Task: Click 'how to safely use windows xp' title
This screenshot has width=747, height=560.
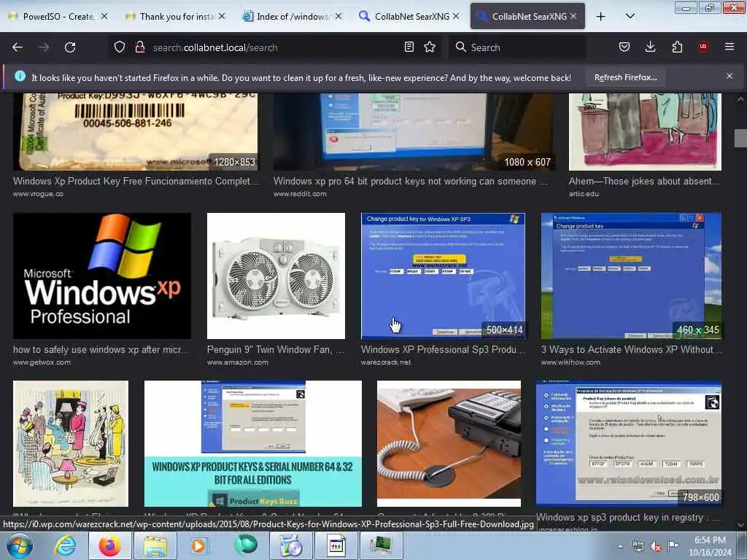Action: point(101,349)
